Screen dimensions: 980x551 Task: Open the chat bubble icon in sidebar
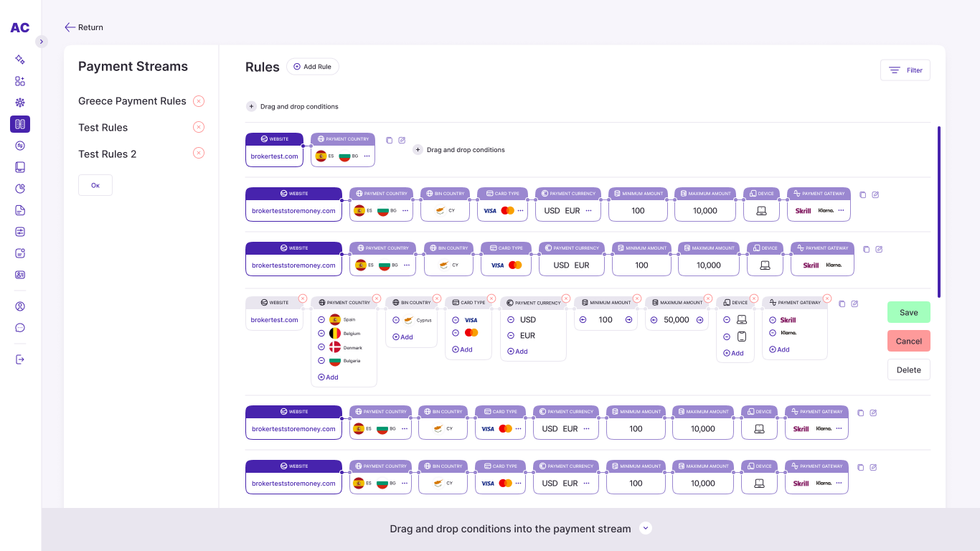[20, 328]
